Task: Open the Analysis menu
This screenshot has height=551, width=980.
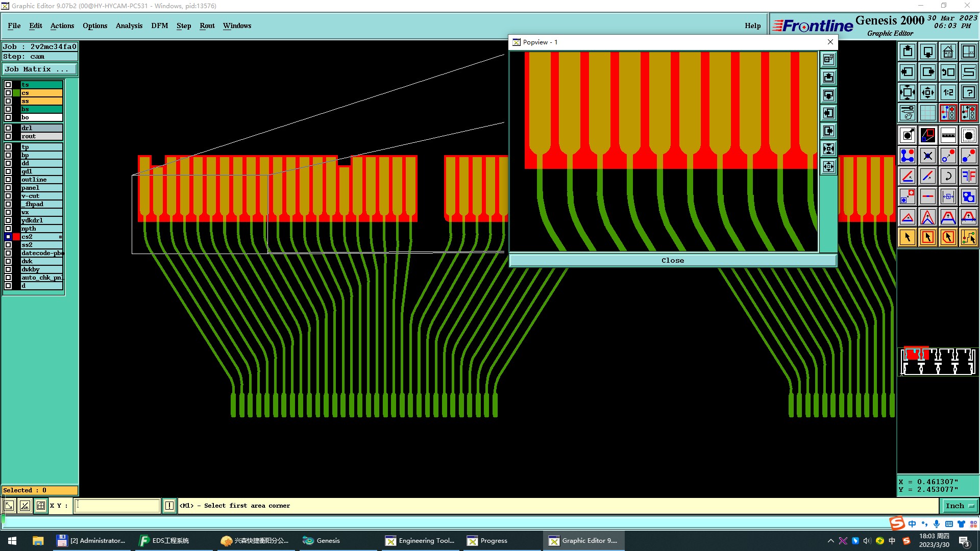Action: coord(129,26)
